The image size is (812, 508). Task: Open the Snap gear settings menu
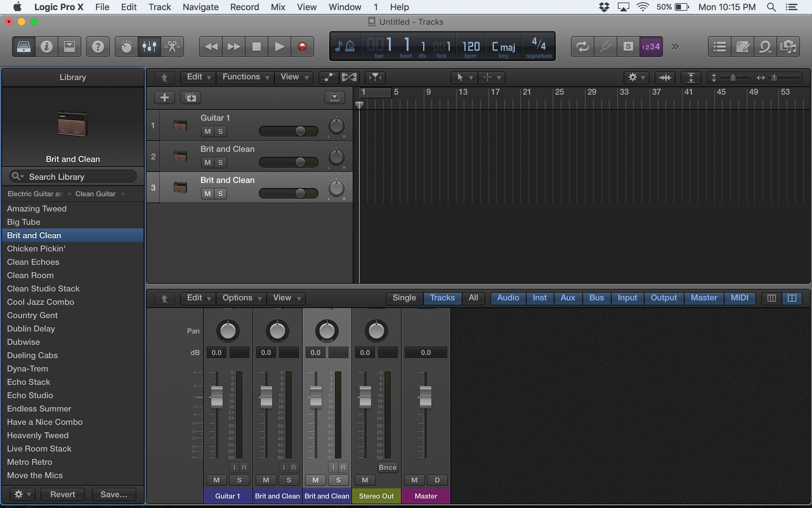(x=637, y=77)
